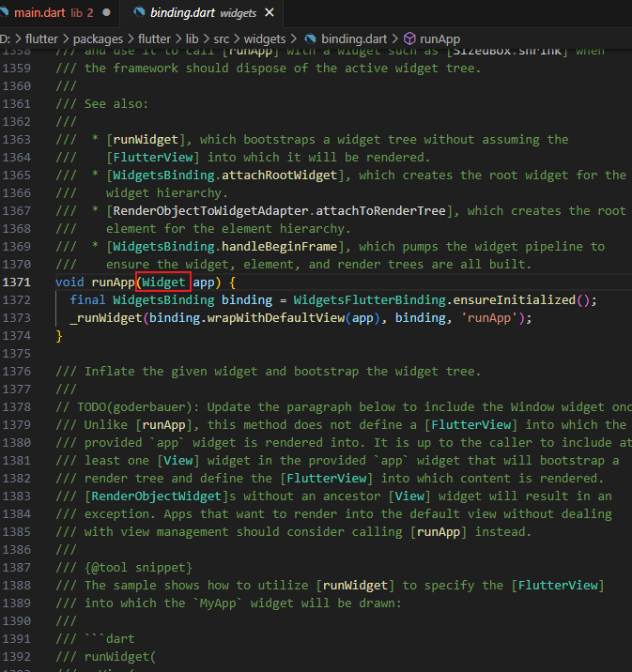Click the cube symbol icon before runApp breadcrumb
The image size is (632, 672).
pos(409,39)
